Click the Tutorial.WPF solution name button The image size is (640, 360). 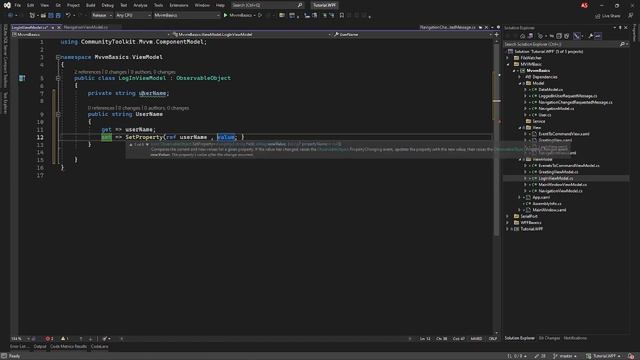pyautogui.click(x=324, y=5)
